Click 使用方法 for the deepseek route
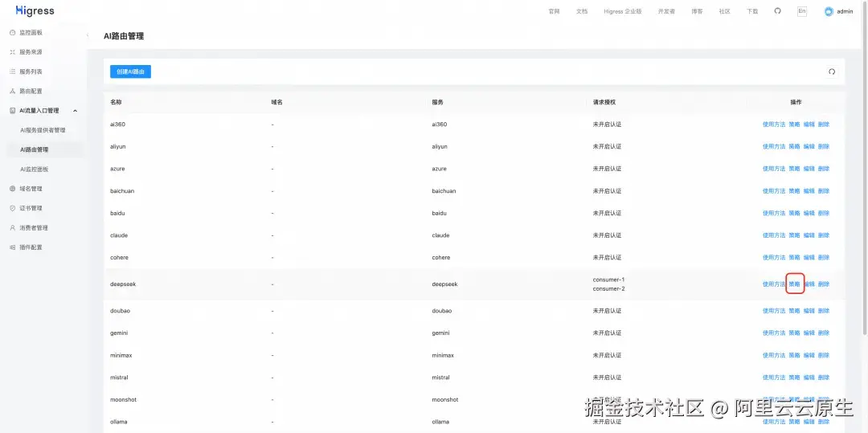Image resolution: width=868 pixels, height=433 pixels. click(774, 284)
